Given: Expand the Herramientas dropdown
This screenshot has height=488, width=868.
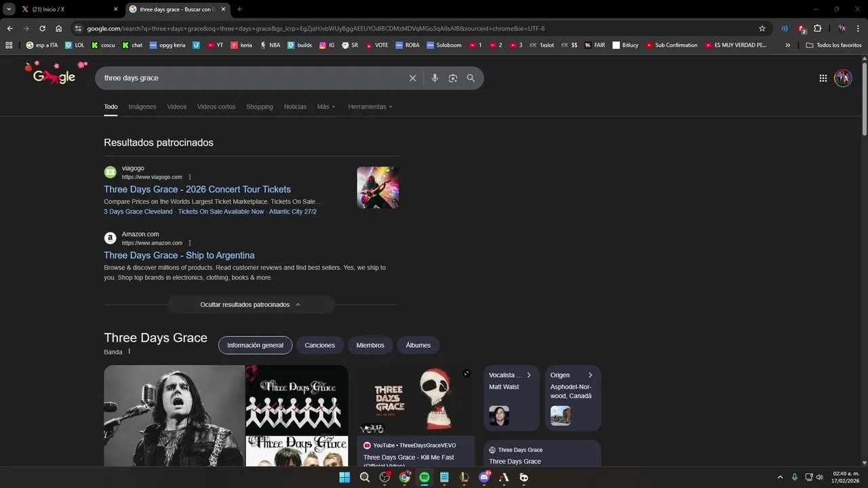Looking at the screenshot, I should point(370,106).
